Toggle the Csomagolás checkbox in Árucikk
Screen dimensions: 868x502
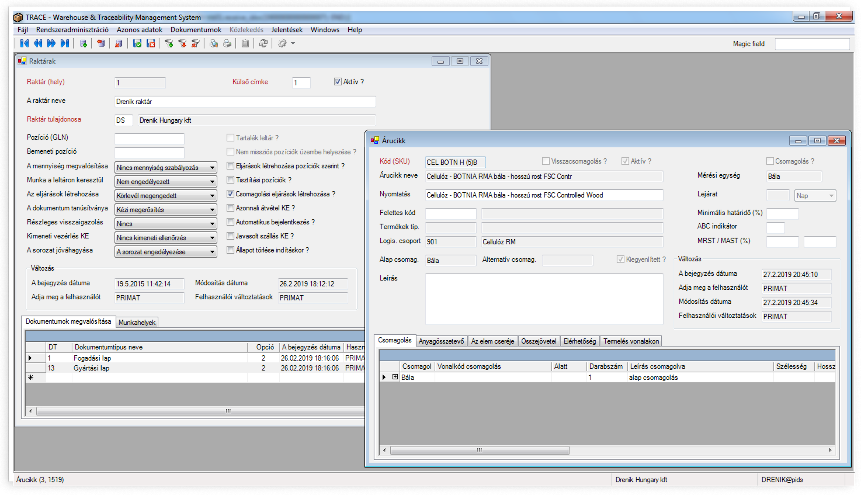(770, 161)
